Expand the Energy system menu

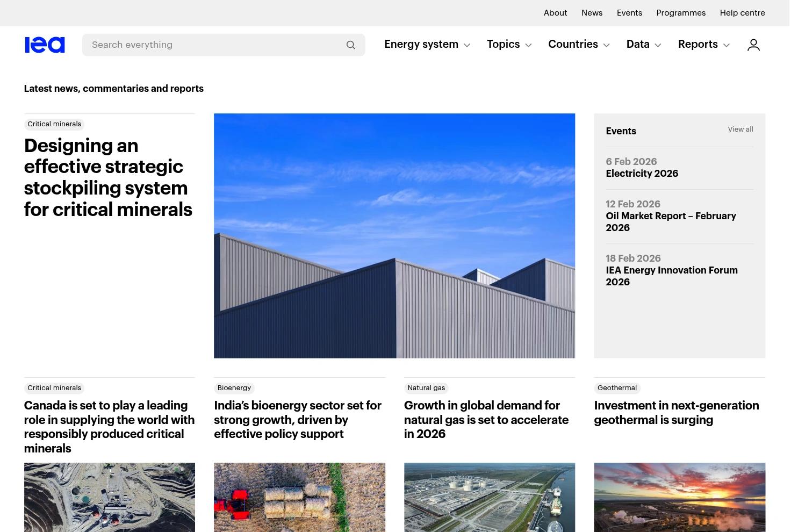coord(427,45)
